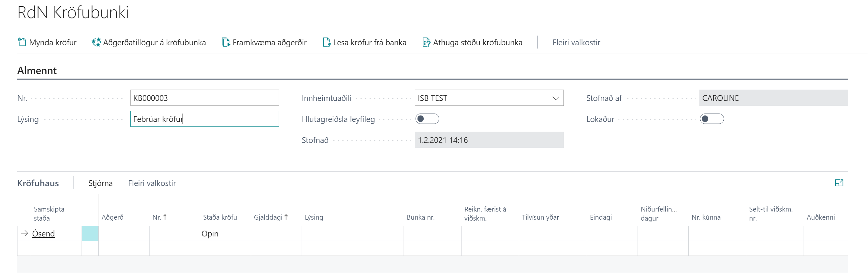Show Fleiri valkostir in the Kröfuhaus section
The width and height of the screenshot is (868, 273).
(152, 183)
